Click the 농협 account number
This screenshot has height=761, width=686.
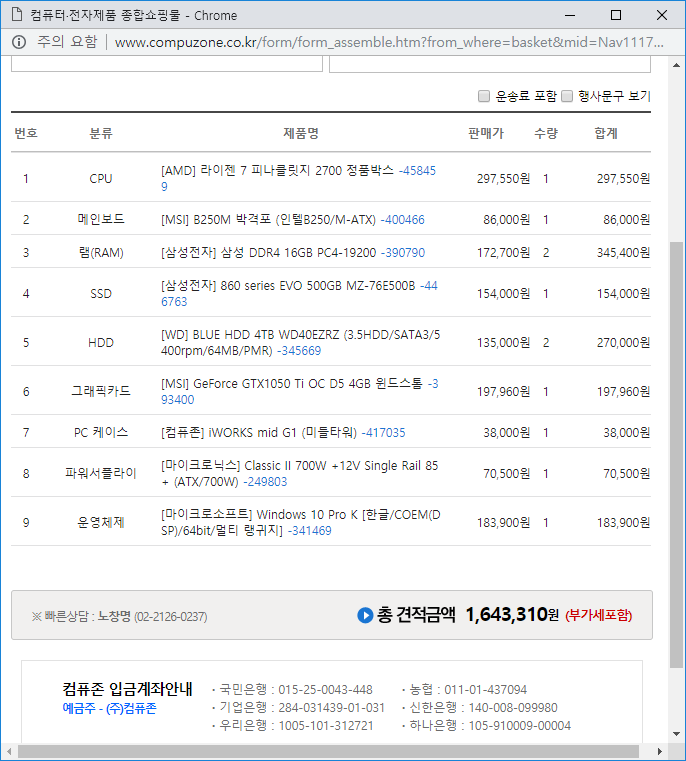pos(485,690)
